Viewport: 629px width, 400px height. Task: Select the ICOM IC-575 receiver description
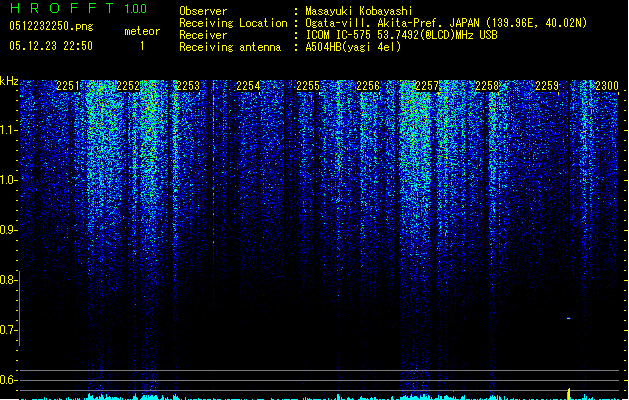[401, 35]
